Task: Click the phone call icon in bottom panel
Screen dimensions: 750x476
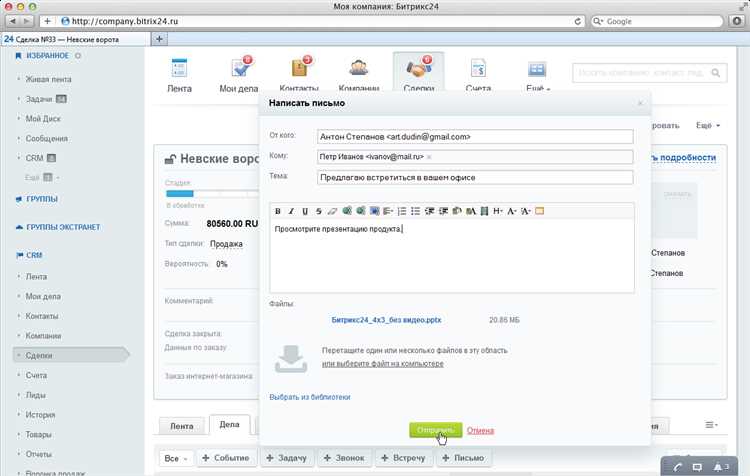Action: 677,467
